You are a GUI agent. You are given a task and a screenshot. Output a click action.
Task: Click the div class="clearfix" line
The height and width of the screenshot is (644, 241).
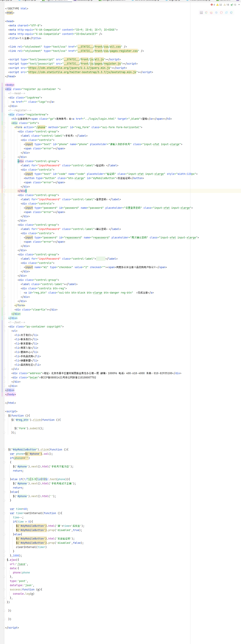36,310
